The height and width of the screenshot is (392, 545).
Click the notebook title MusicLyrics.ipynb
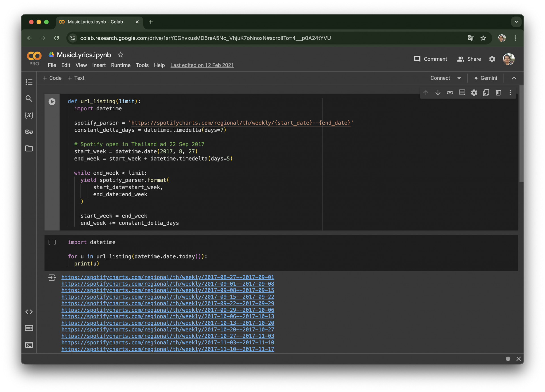[84, 55]
